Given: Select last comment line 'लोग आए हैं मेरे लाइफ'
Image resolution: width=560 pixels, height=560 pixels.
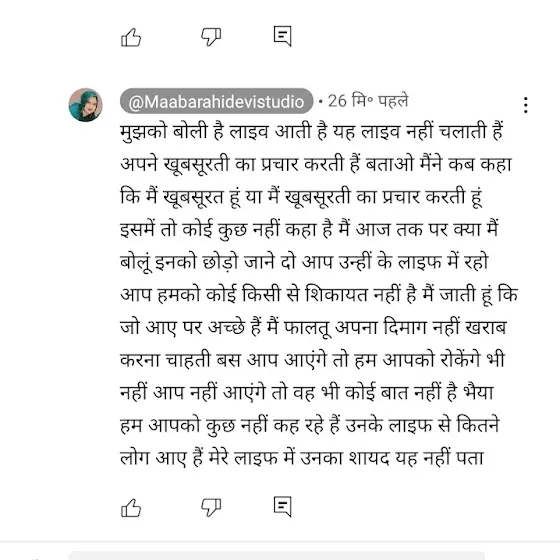Looking at the screenshot, I should click(302, 459).
